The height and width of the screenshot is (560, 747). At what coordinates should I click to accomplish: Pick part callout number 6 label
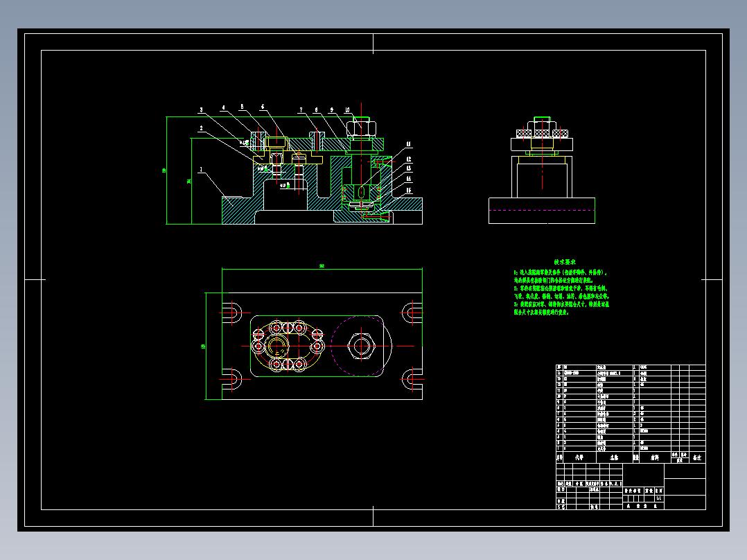tap(263, 107)
